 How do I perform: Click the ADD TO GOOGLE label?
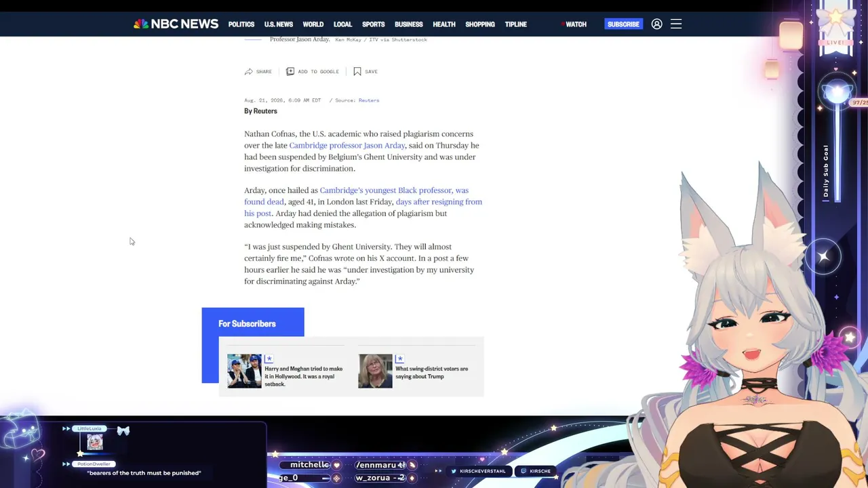click(x=318, y=72)
